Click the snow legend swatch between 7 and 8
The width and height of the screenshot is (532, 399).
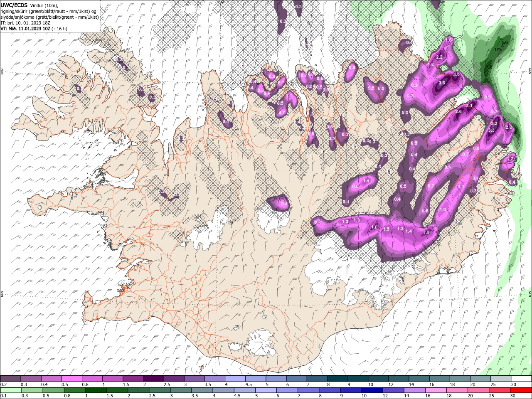tap(317, 378)
